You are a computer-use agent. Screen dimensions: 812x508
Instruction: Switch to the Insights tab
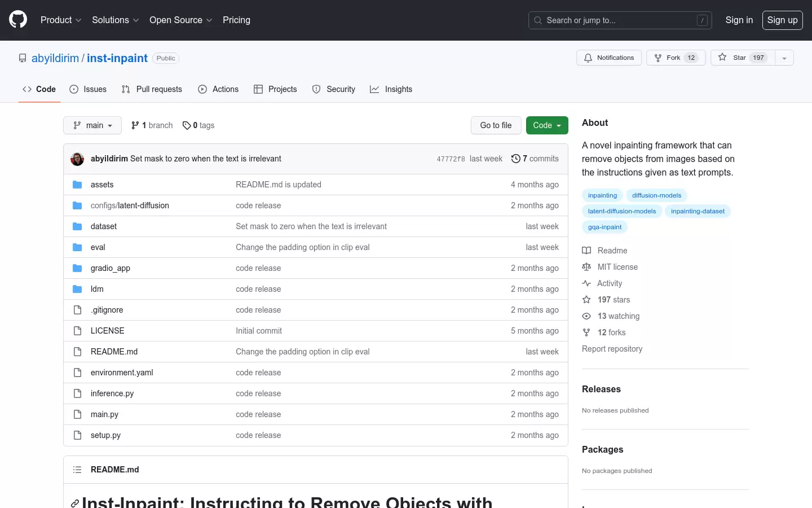[x=391, y=89]
